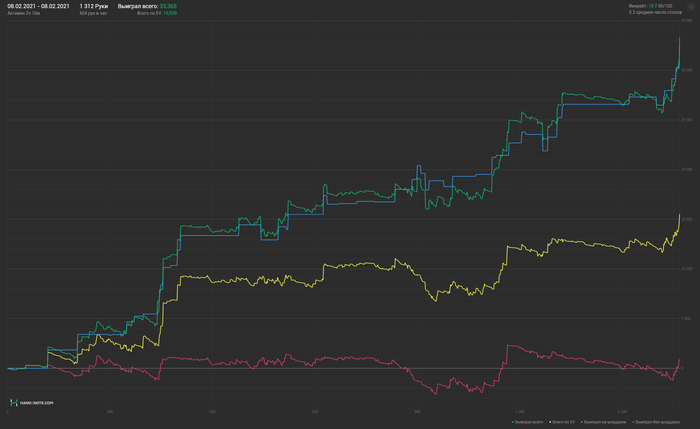Toggle the 'Всего по EV' yellow legend series
700x429 pixels.
(562, 422)
